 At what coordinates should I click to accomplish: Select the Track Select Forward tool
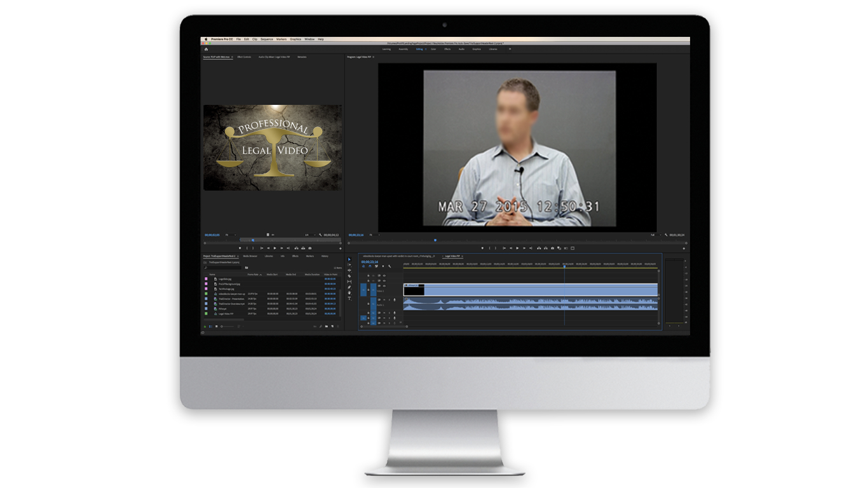click(x=349, y=265)
